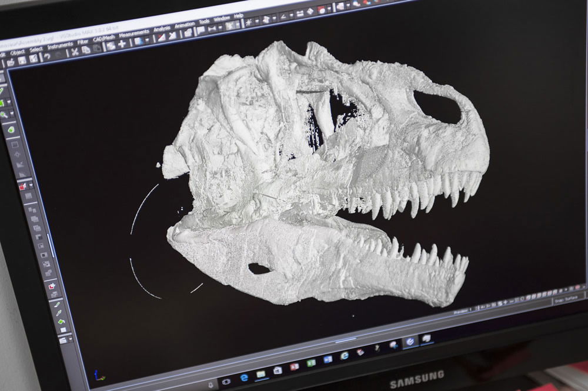Open the Store icon on taskbar
The image size is (588, 391).
(278, 370)
